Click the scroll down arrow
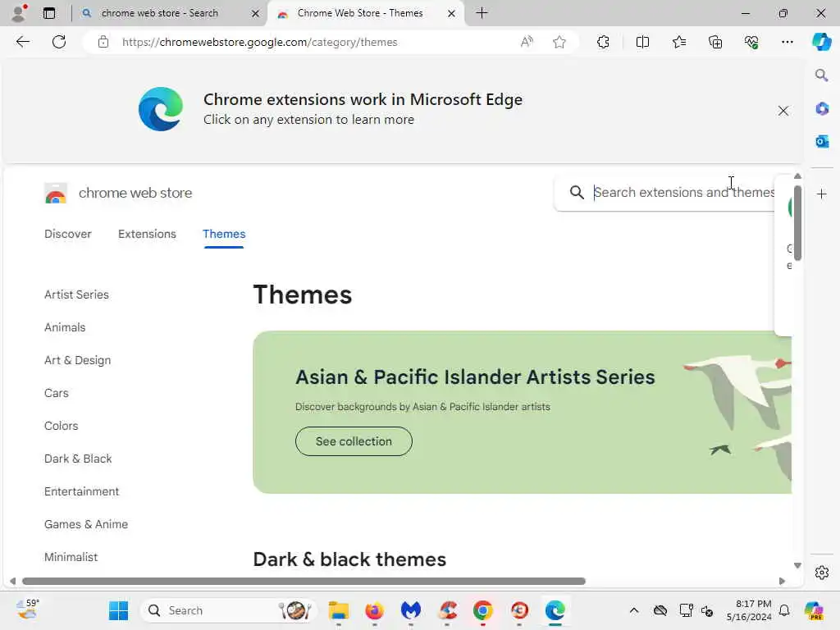Viewport: 840px width, 630px height. coord(797,566)
